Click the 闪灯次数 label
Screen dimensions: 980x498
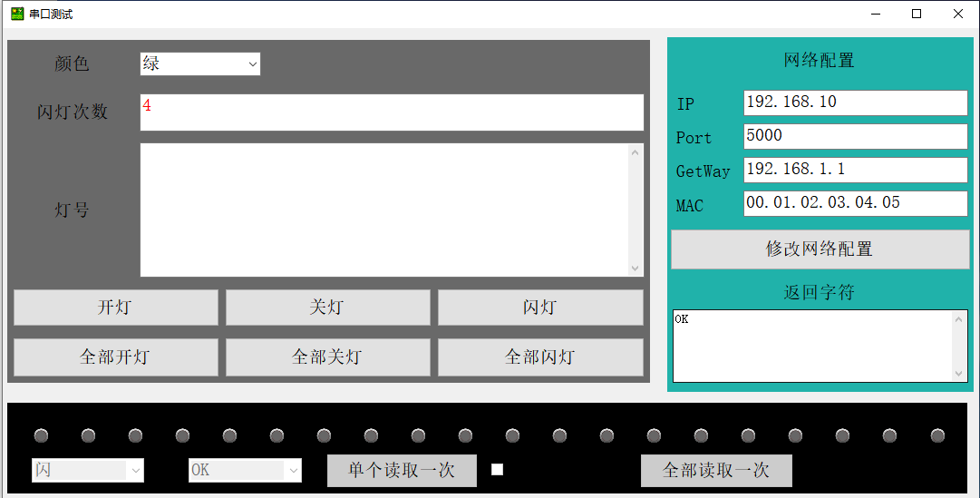[73, 112]
